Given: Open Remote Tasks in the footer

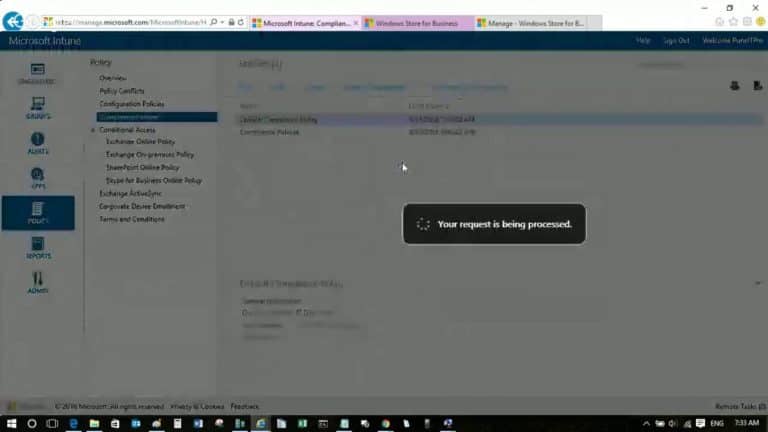Looking at the screenshot, I should tap(740, 407).
